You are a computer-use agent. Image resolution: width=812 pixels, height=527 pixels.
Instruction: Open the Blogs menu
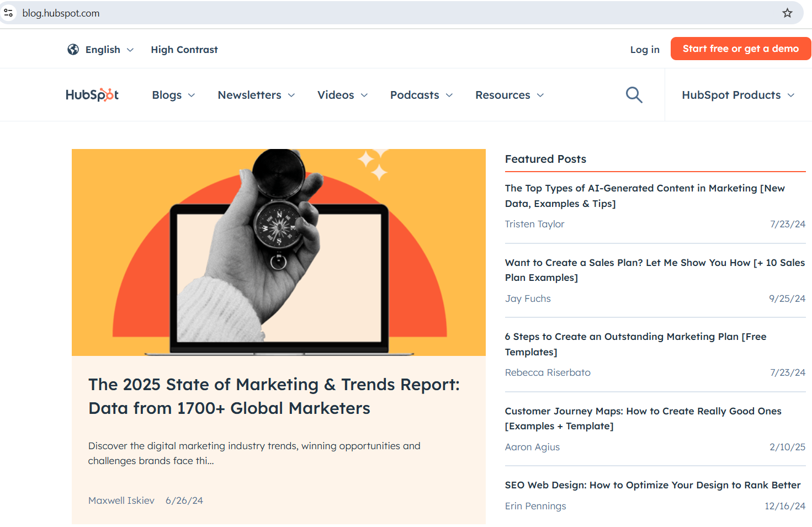pos(167,95)
